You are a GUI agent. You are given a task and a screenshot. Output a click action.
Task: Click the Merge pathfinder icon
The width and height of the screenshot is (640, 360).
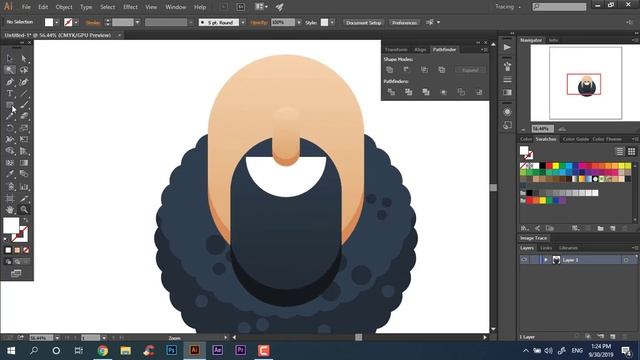tap(426, 92)
